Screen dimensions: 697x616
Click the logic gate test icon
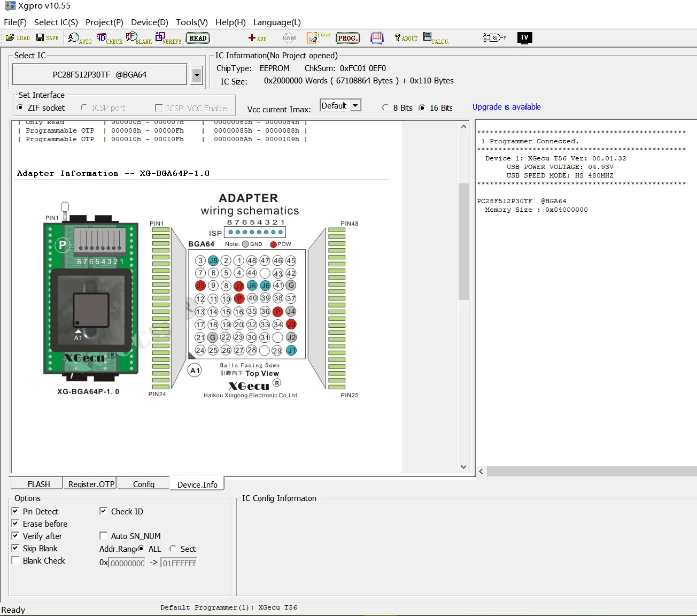[x=494, y=37]
